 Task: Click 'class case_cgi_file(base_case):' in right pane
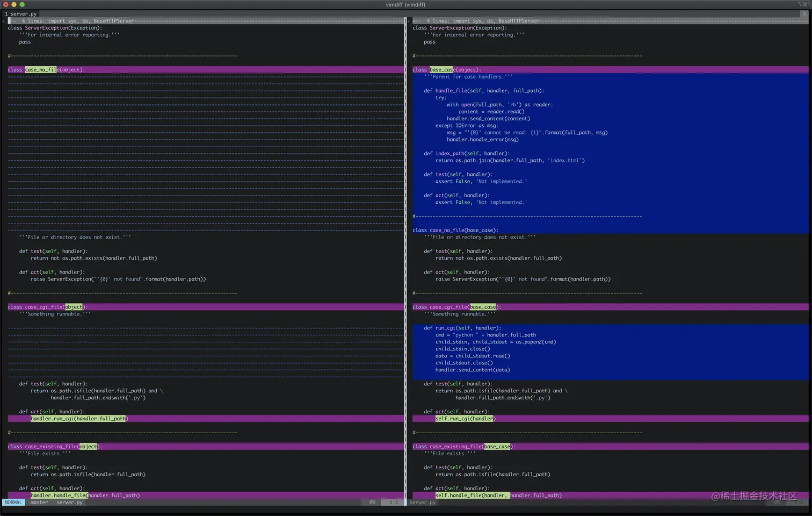[x=456, y=307]
